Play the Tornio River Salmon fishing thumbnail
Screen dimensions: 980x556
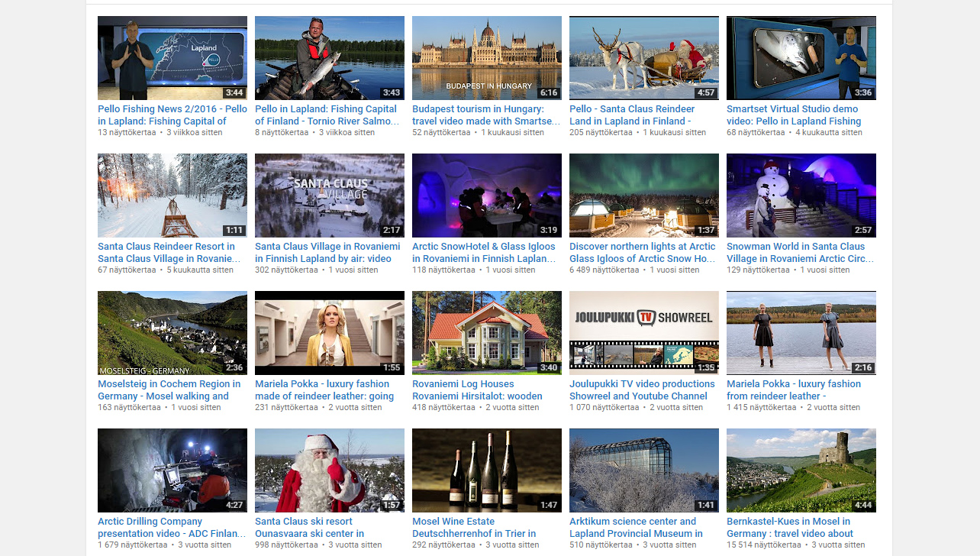click(x=330, y=58)
